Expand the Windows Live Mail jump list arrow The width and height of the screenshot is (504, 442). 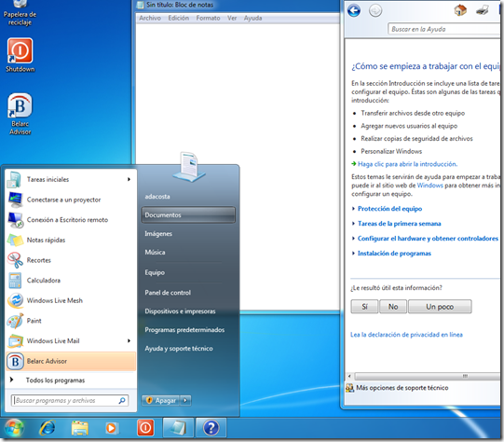pyautogui.click(x=129, y=340)
